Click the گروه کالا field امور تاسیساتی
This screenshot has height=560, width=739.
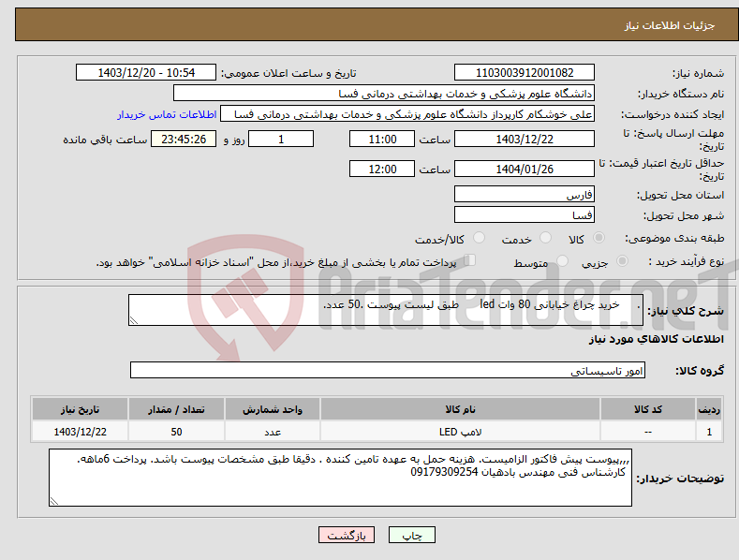click(x=388, y=370)
